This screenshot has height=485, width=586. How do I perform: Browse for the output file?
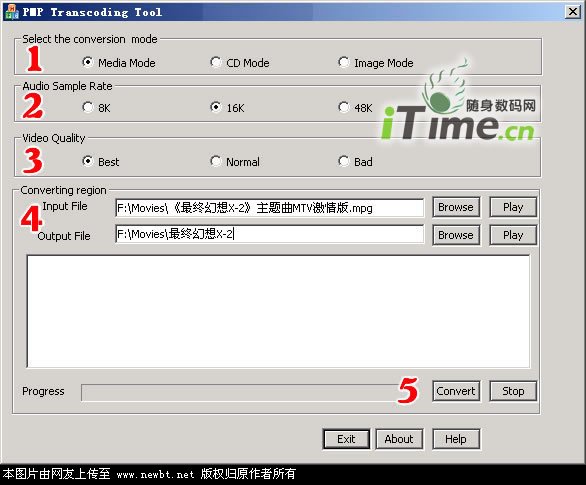pyautogui.click(x=456, y=235)
